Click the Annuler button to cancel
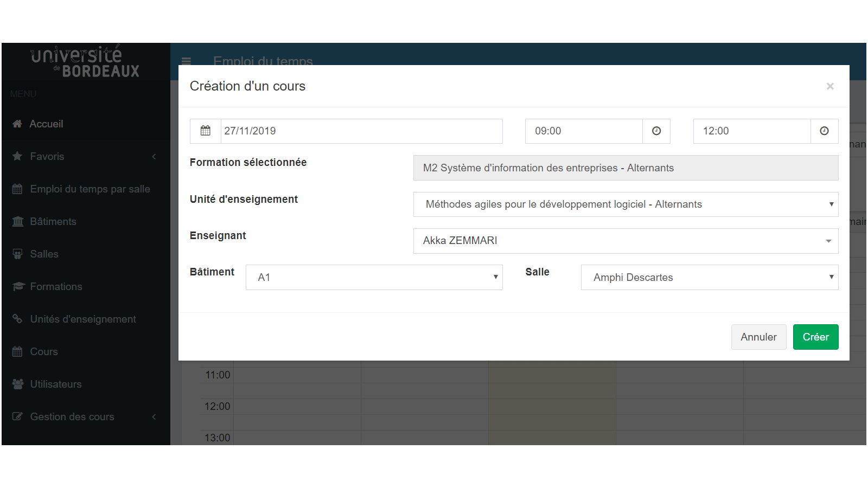This screenshot has height=488, width=868. (x=758, y=337)
